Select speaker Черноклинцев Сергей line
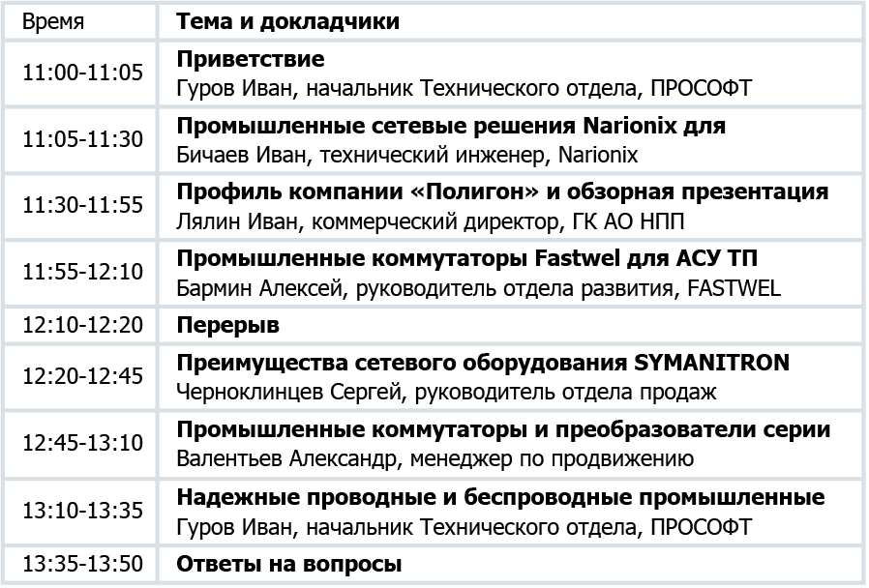This screenshot has width=869, height=588. (446, 392)
